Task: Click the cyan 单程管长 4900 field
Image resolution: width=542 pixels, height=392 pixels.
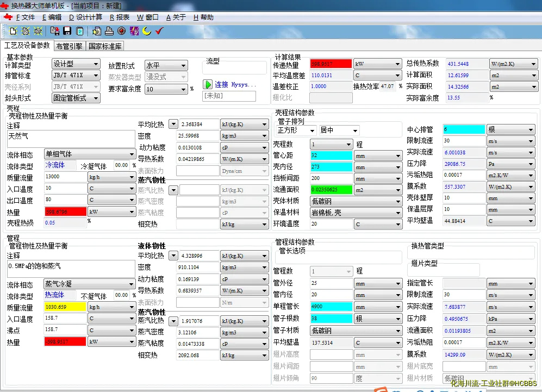Action: (331, 306)
